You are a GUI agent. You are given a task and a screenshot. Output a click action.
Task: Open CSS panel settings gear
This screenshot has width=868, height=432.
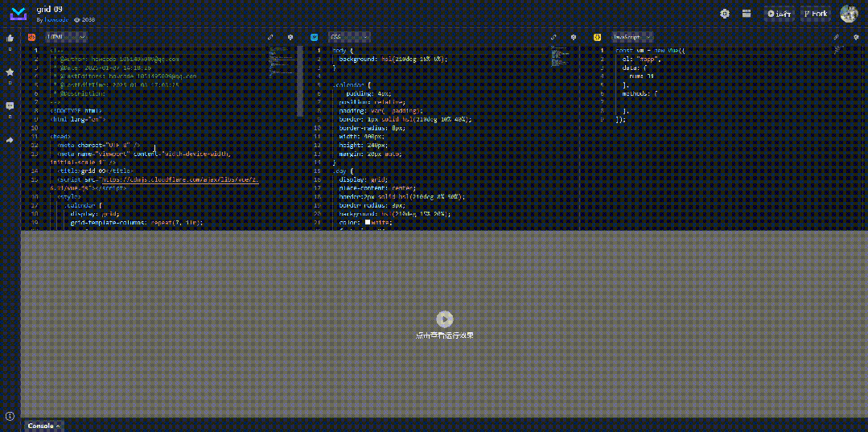point(574,37)
